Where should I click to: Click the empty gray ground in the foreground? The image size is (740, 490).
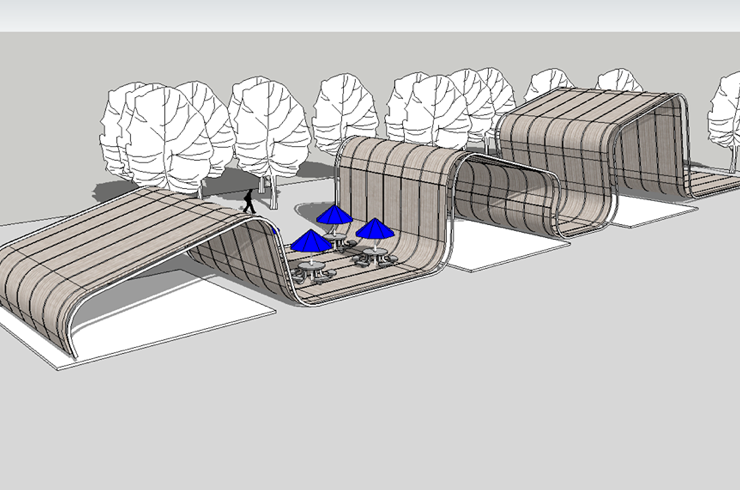[x=400, y=400]
